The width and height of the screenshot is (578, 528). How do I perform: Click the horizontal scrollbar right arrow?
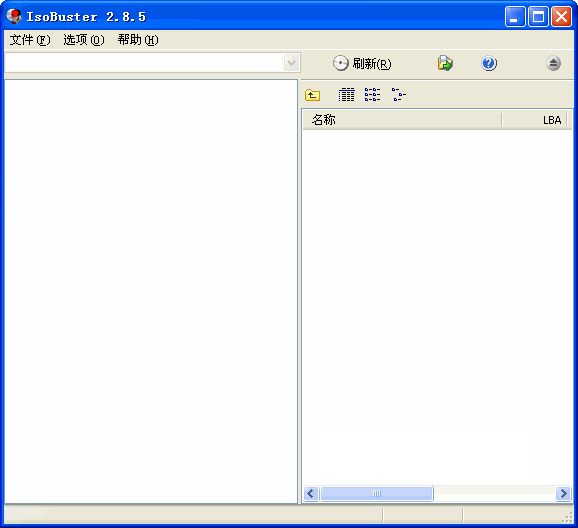tap(563, 493)
